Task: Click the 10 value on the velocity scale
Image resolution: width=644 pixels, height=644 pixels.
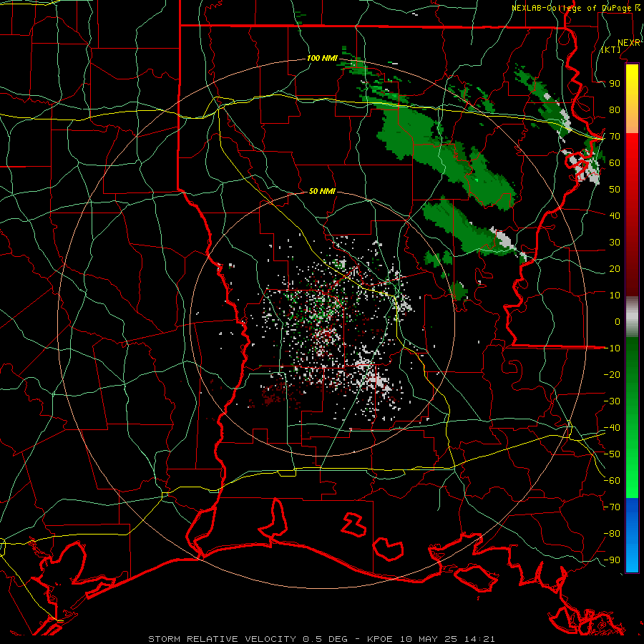Action: (x=615, y=296)
